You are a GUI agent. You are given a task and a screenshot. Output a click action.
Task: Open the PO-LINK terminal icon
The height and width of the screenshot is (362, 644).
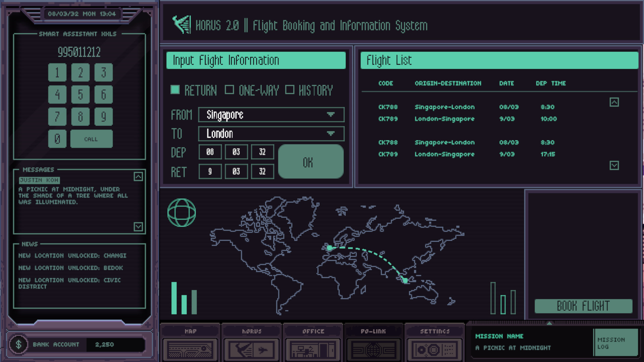(x=374, y=349)
